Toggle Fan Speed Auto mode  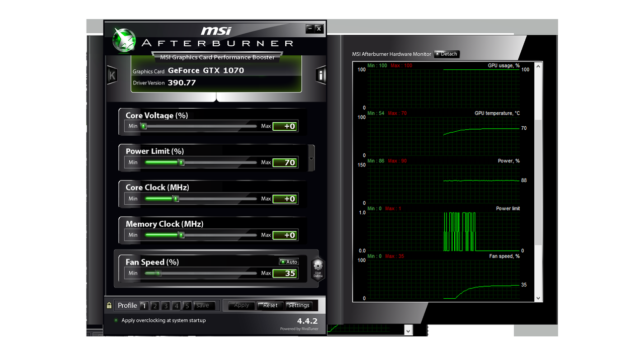tap(289, 262)
